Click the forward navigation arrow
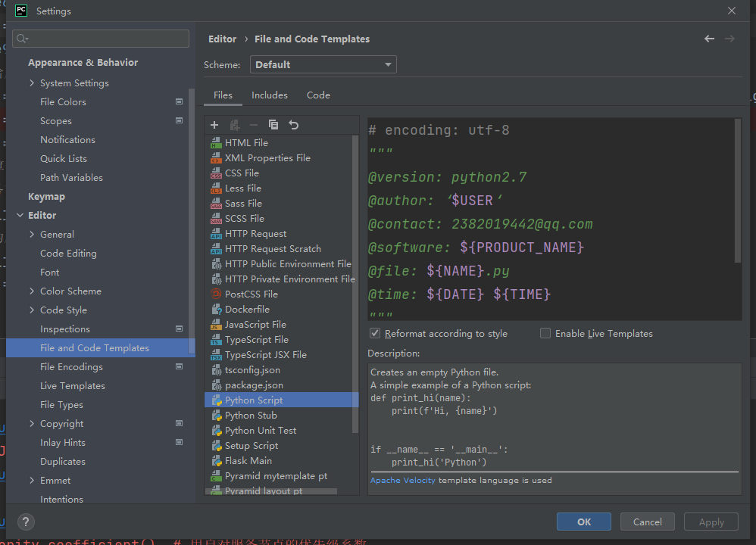The height and width of the screenshot is (545, 756). pos(730,39)
